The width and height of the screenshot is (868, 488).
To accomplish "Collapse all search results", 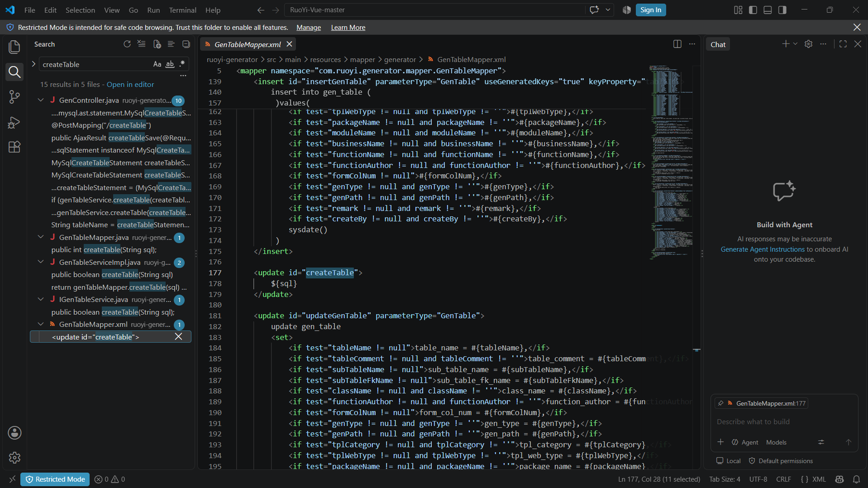I will [186, 44].
